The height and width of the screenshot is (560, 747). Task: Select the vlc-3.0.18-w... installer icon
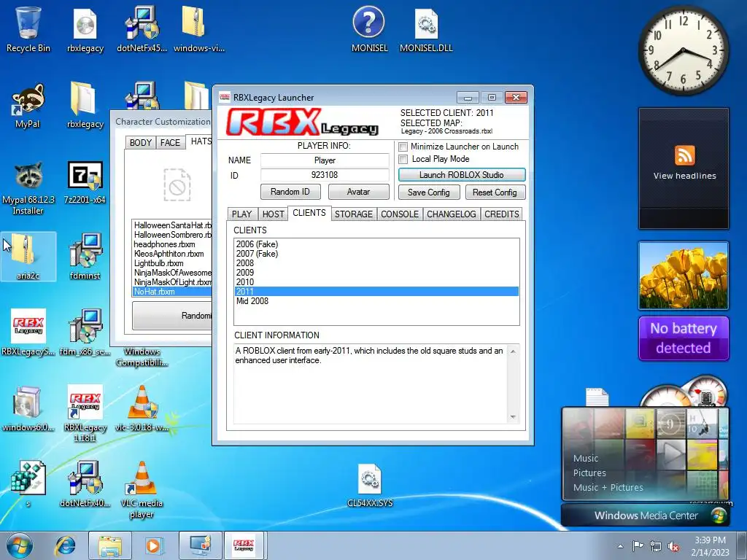click(142, 408)
